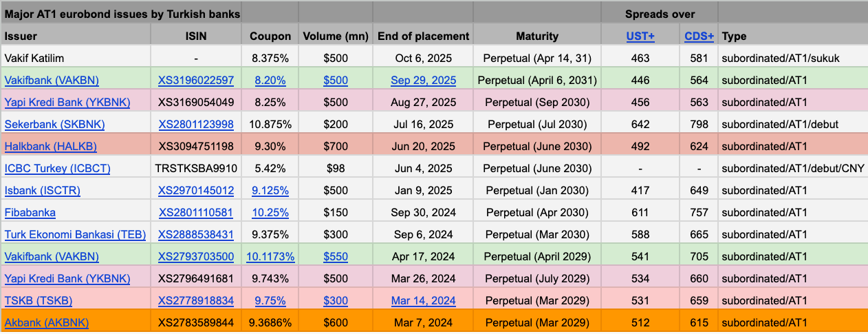Open ISIN link XS2801123998

196,125
